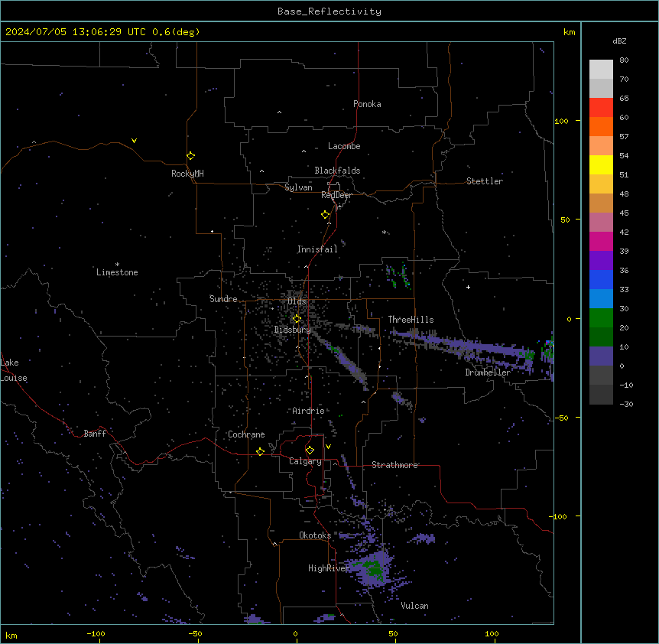Click the Stettler label

click(x=485, y=181)
